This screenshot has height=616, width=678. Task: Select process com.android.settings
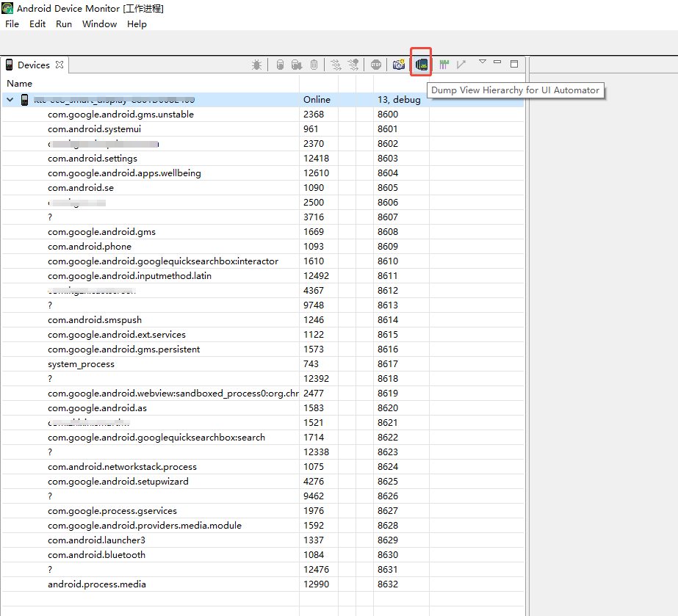92,159
